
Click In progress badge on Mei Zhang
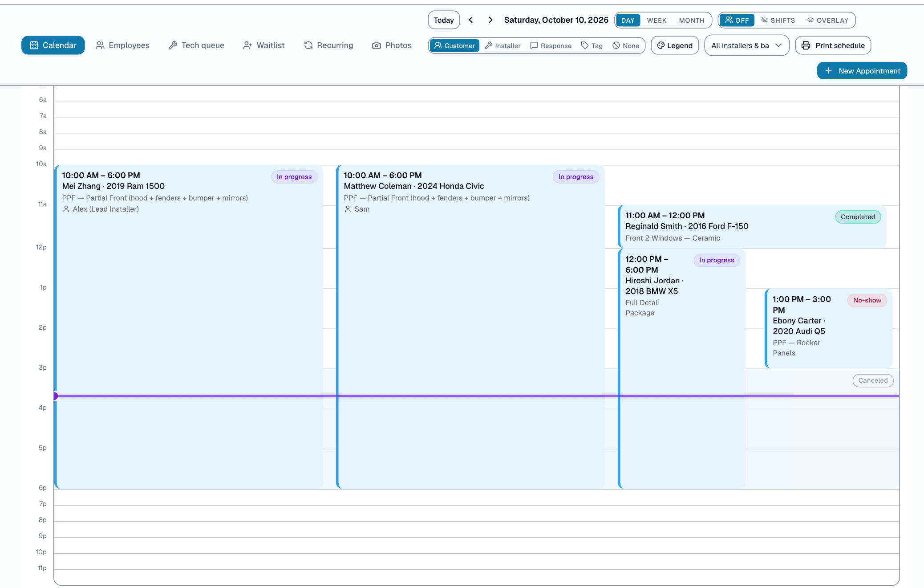click(294, 177)
